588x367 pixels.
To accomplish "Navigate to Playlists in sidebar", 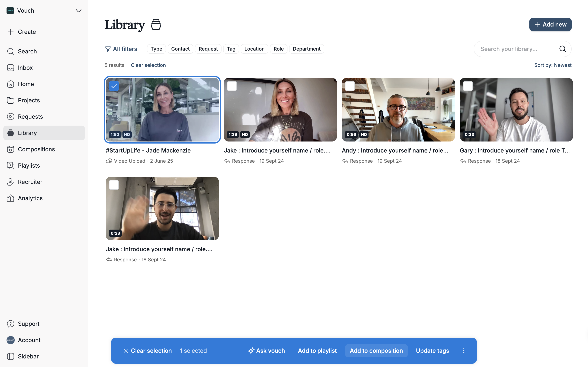I will tap(29, 166).
